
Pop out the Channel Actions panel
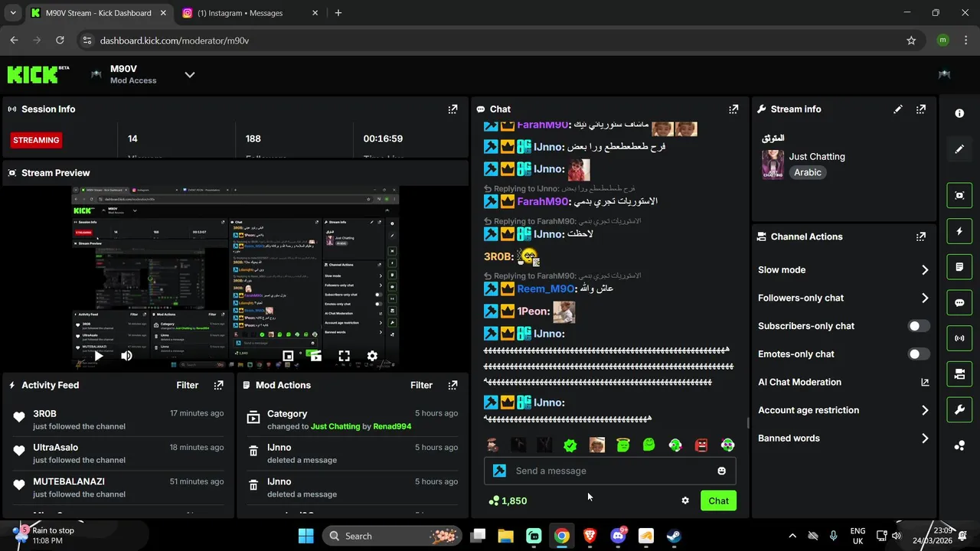(921, 236)
